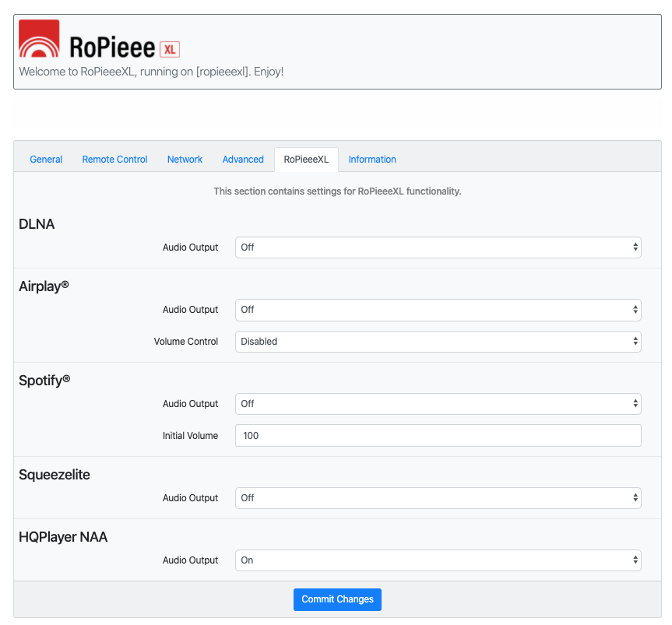Open the General tab
Viewport: 672px width, 625px height.
click(46, 160)
